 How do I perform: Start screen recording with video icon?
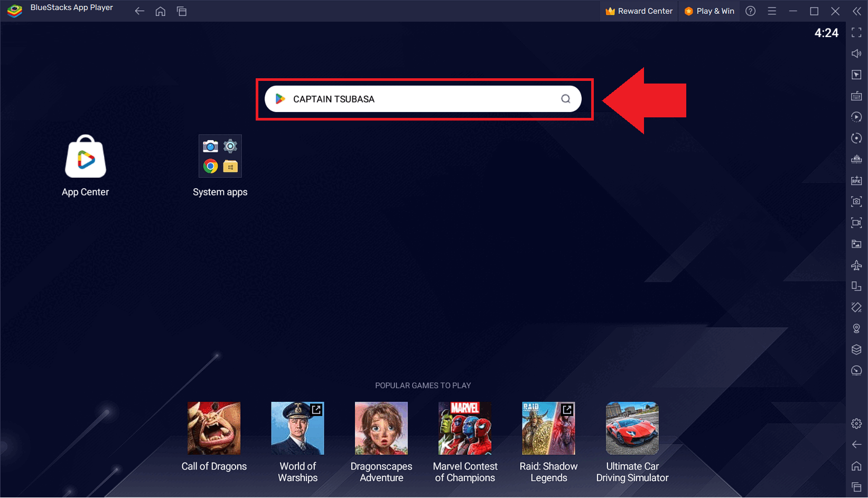click(x=856, y=223)
